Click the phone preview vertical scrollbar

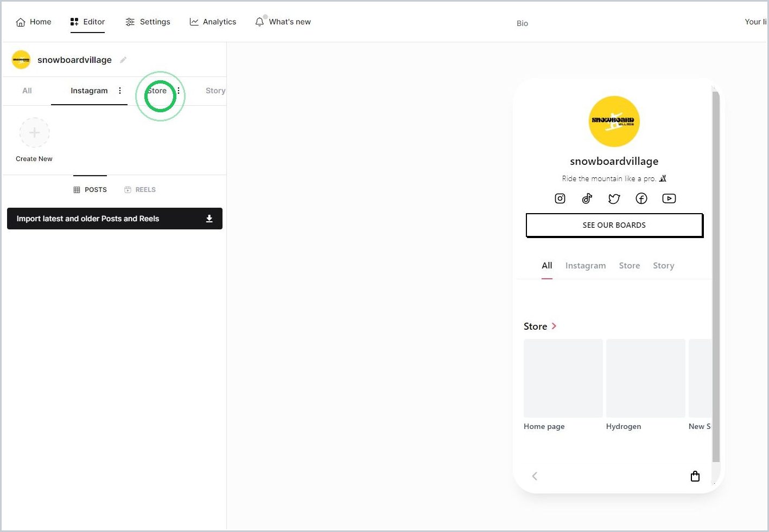click(716, 277)
